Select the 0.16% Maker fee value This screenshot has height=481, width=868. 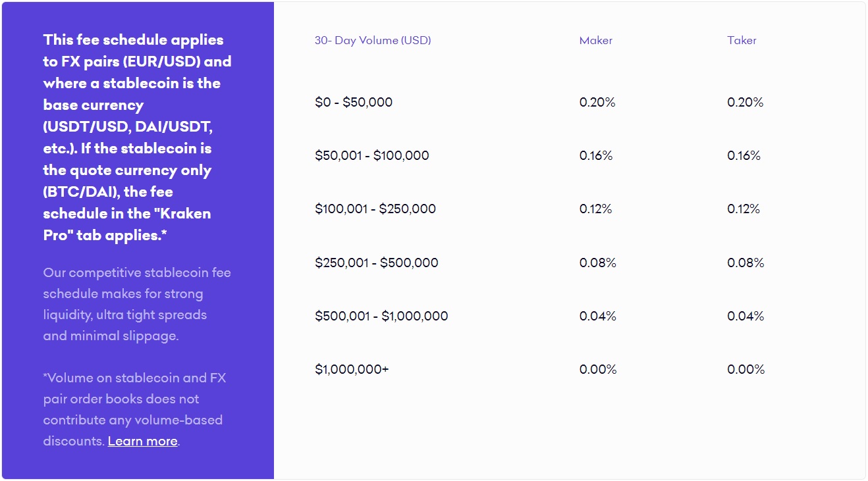(x=596, y=156)
